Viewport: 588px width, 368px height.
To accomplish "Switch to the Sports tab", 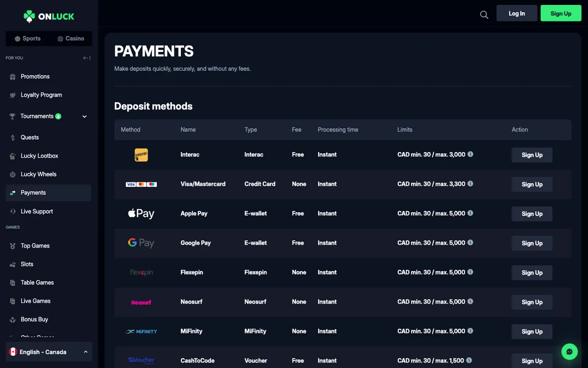I will (27, 38).
